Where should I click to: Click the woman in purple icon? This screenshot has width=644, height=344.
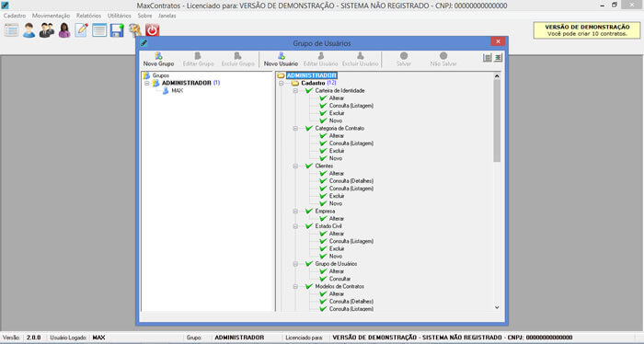(x=64, y=30)
